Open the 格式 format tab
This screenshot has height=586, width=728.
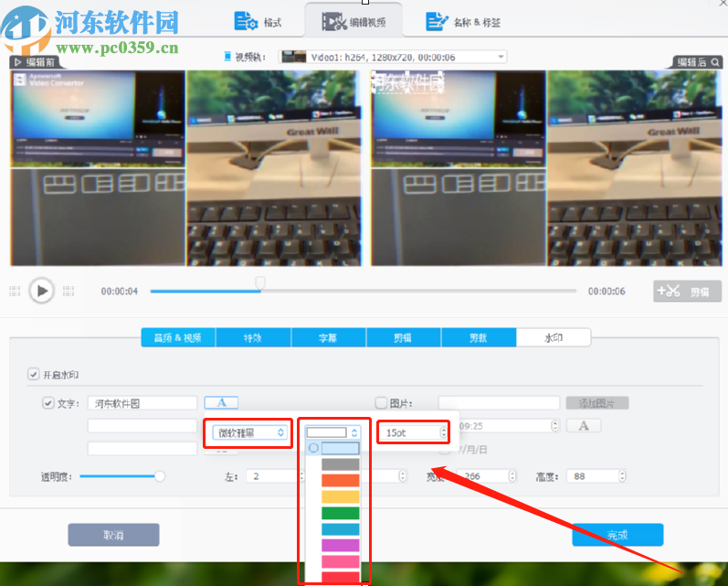coord(258,22)
